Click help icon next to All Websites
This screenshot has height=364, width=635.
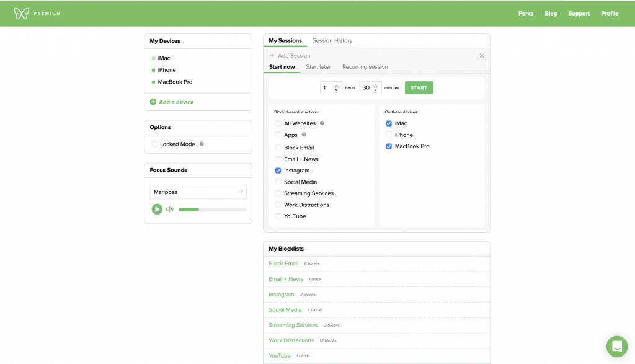tap(322, 123)
